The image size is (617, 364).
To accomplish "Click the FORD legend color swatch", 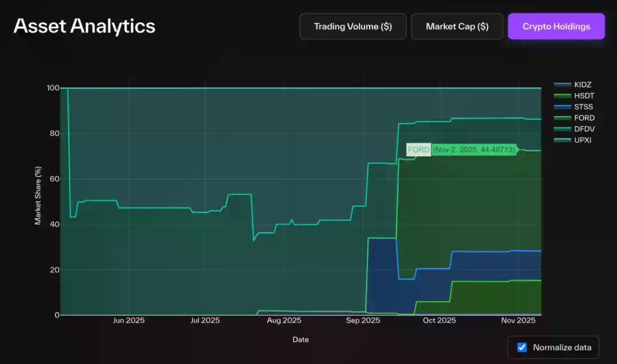I will [563, 118].
